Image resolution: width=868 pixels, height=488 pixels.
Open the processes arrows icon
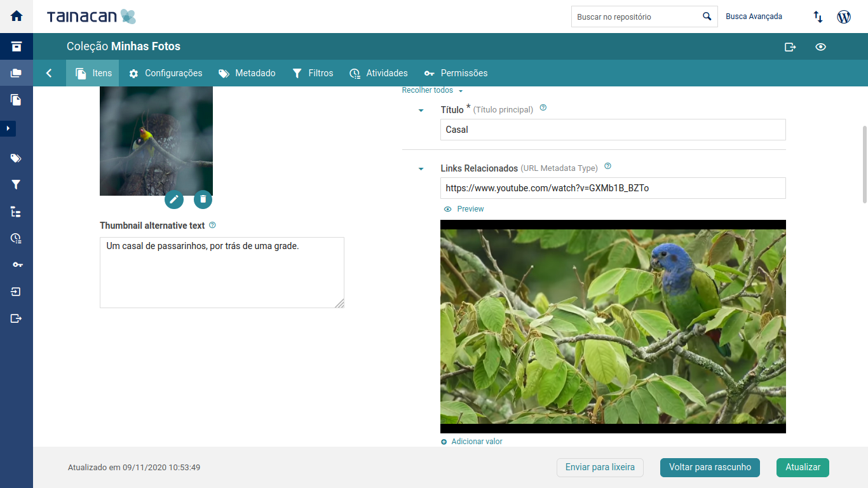(x=818, y=17)
